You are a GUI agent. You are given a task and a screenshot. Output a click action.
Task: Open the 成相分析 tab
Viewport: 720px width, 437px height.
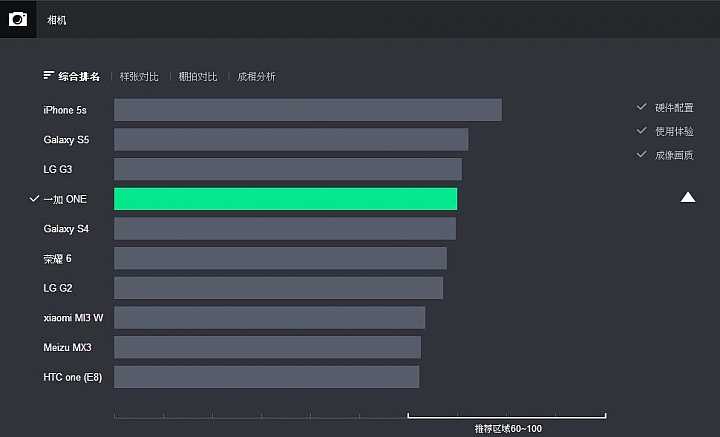(256, 77)
